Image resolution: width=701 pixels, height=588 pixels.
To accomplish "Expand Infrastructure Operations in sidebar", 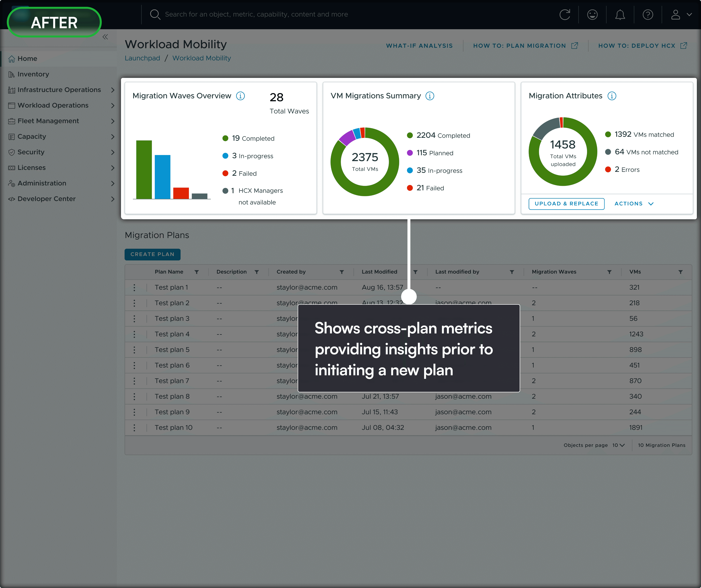I will [x=112, y=90].
